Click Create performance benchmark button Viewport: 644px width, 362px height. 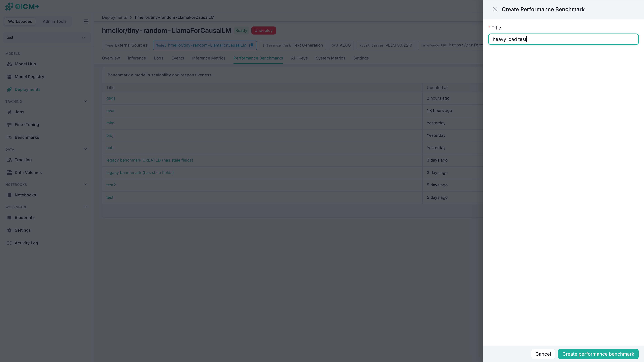[598, 354]
